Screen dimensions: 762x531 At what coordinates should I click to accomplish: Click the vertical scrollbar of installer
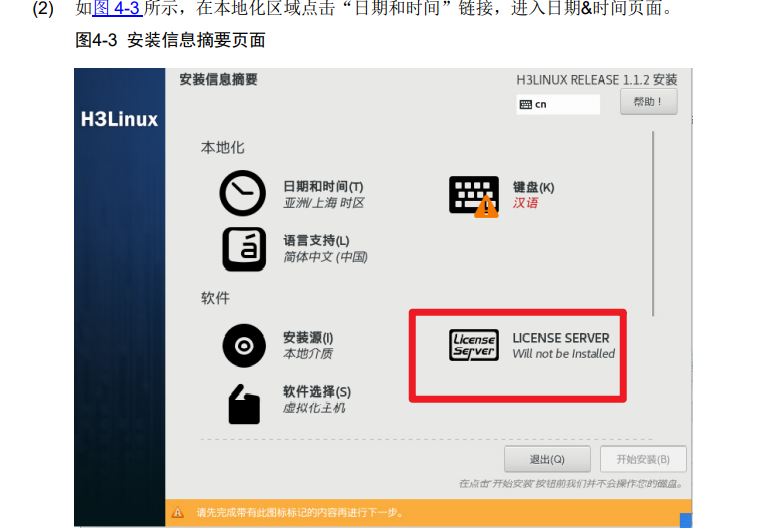click(653, 223)
